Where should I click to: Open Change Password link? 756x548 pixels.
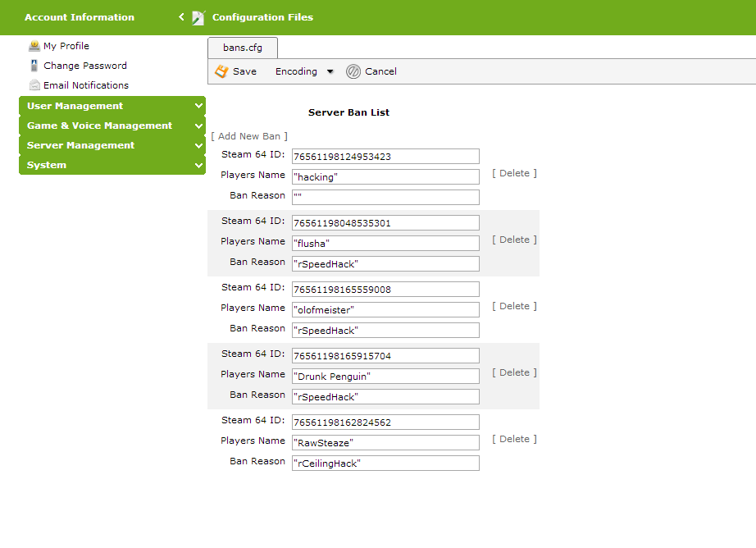point(84,66)
